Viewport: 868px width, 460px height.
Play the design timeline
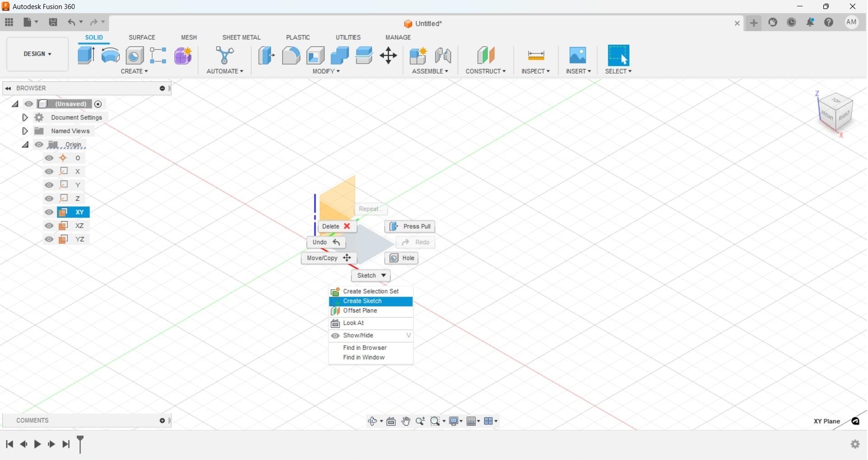(38, 445)
